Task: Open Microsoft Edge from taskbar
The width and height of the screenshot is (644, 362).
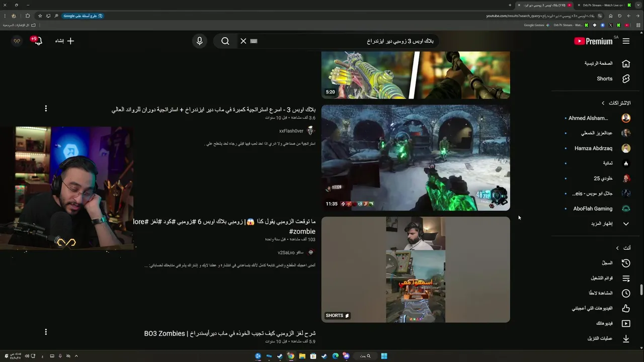Action: click(x=335, y=356)
